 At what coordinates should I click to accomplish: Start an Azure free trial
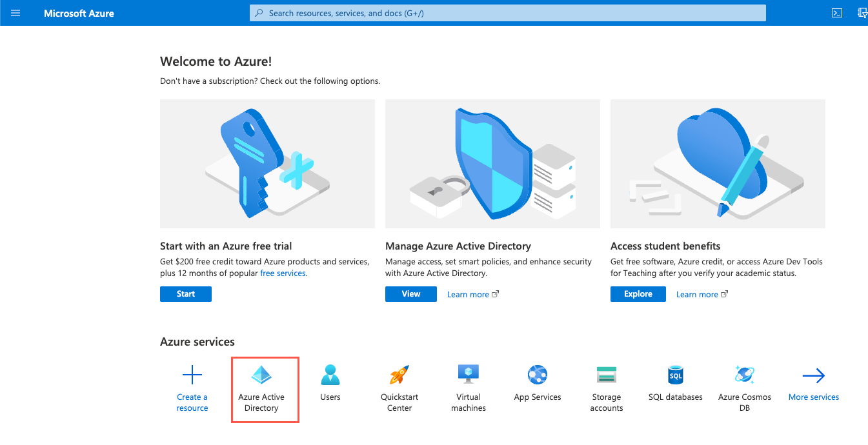pyautogui.click(x=185, y=293)
